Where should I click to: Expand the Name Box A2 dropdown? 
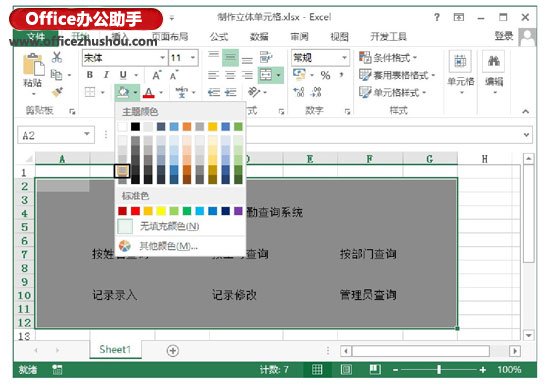[x=87, y=134]
